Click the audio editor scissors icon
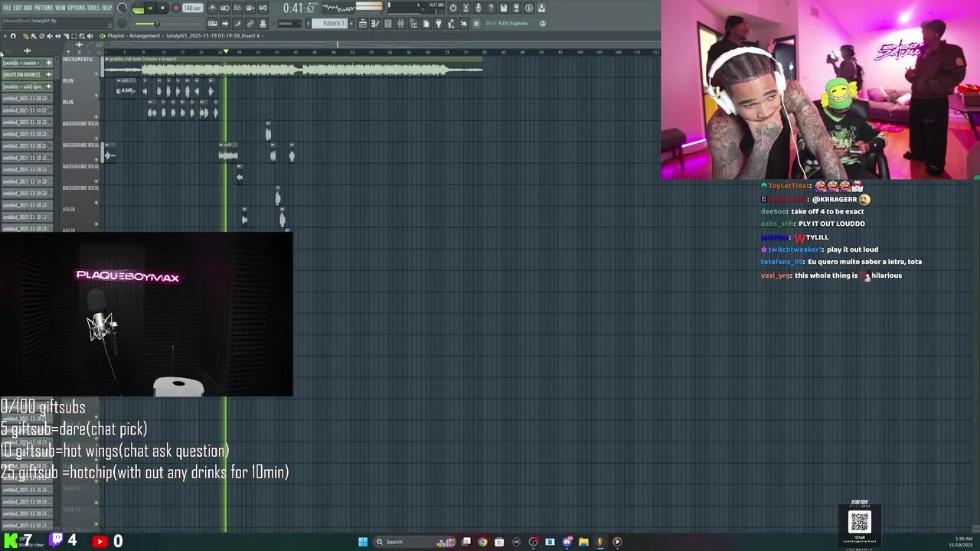 465,8
